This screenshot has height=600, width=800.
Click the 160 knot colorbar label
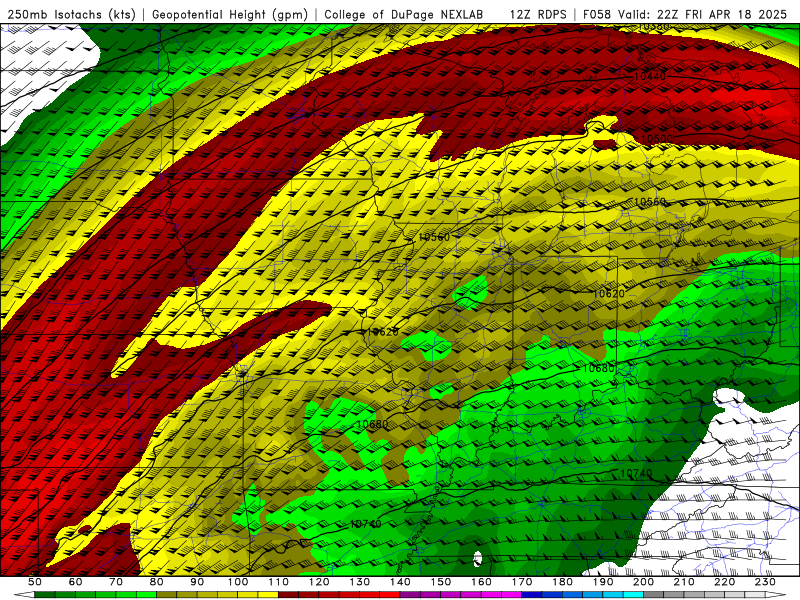click(482, 582)
